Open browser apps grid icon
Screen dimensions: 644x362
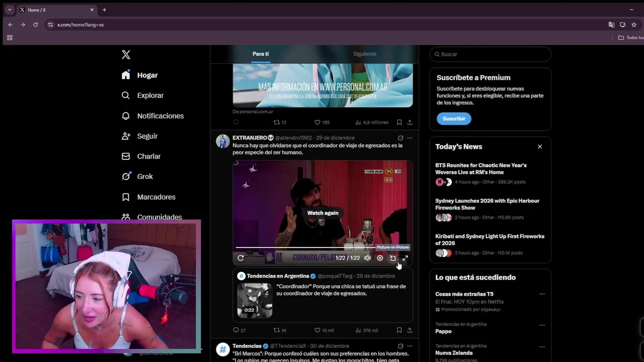(10, 38)
